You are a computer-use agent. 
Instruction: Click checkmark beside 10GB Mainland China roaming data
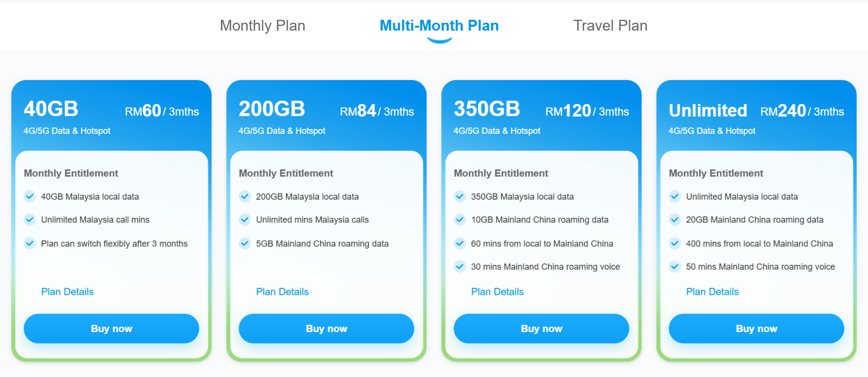[460, 220]
